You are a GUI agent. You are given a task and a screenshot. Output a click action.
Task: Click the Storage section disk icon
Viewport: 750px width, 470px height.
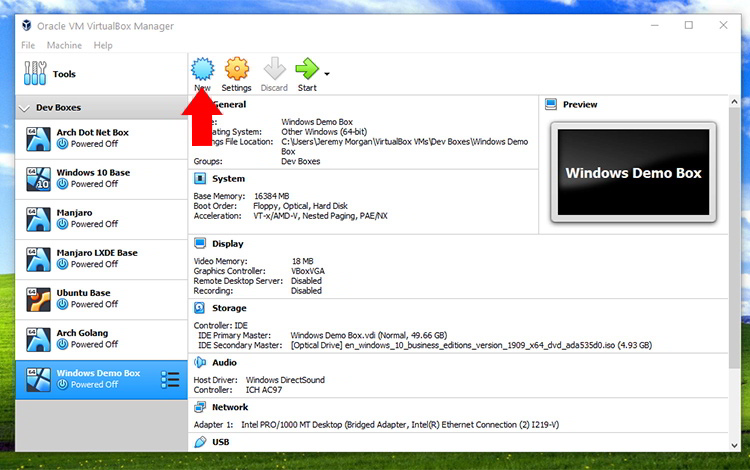coord(199,308)
